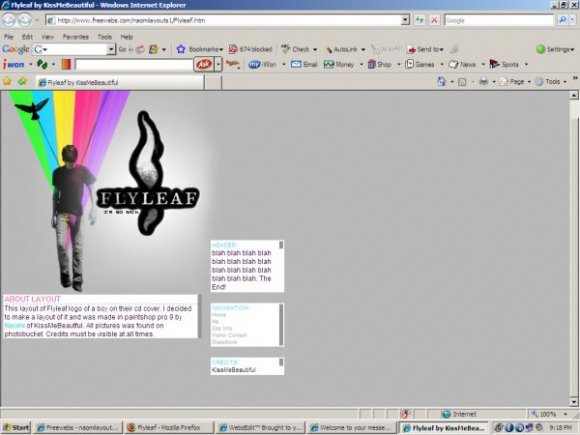Click the browser Forward arrow button

(x=24, y=20)
